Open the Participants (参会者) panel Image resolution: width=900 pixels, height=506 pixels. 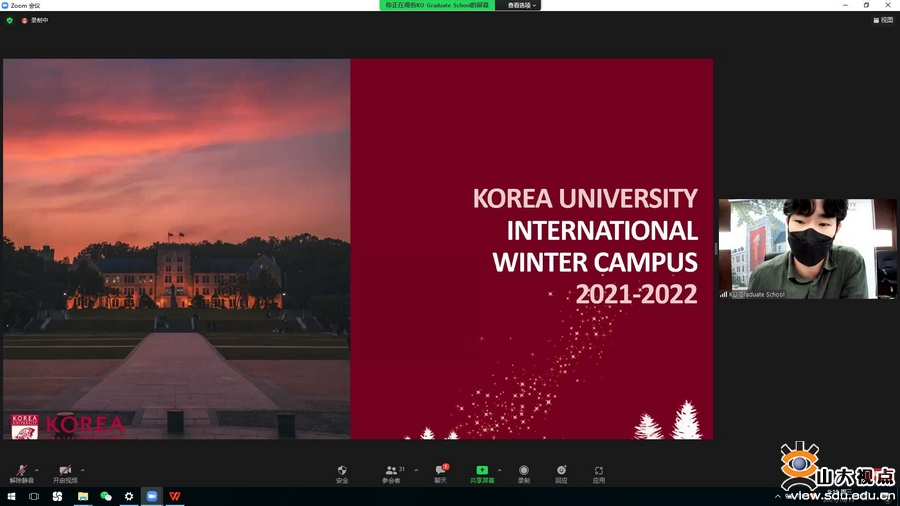click(x=393, y=474)
